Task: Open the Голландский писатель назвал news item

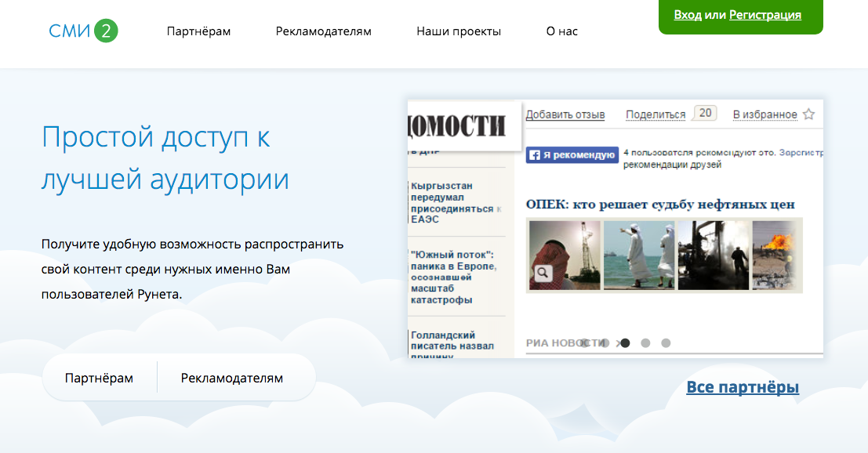Action: (453, 345)
